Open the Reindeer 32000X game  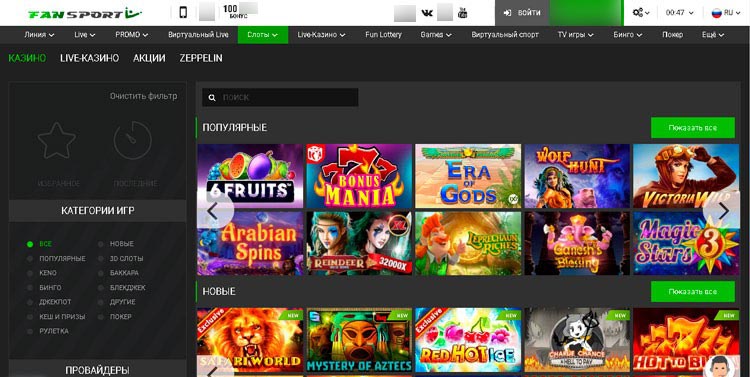point(359,243)
